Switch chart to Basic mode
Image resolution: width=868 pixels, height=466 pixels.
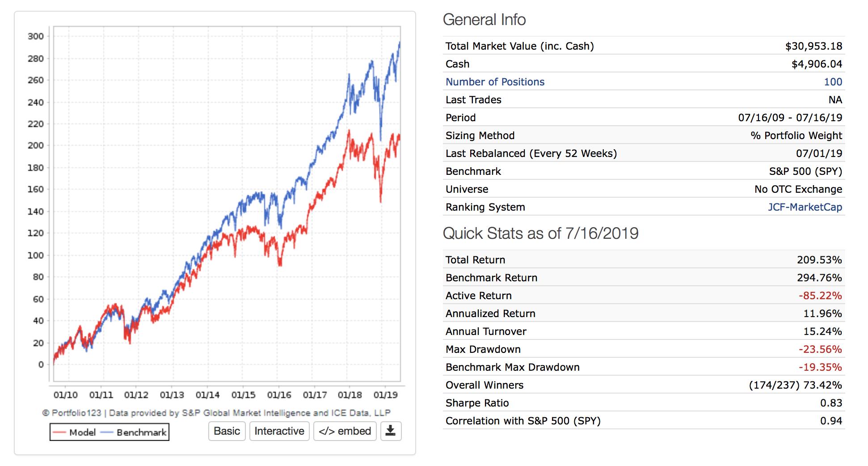pos(227,431)
